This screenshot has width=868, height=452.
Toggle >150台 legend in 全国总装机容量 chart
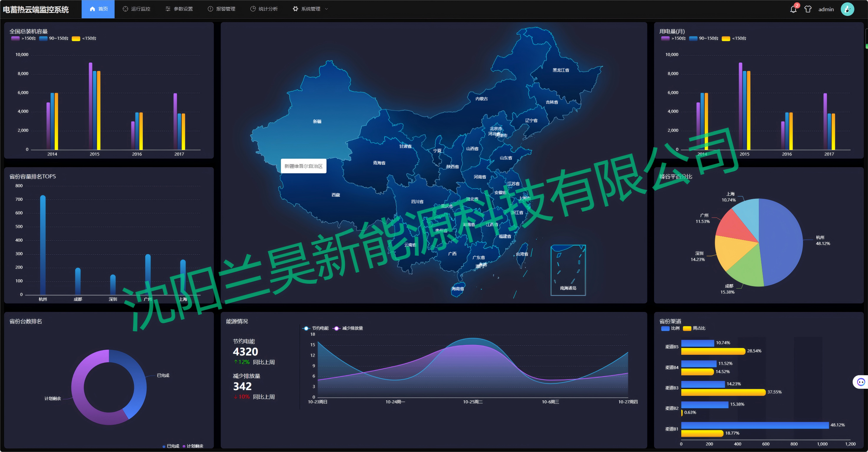click(x=16, y=38)
